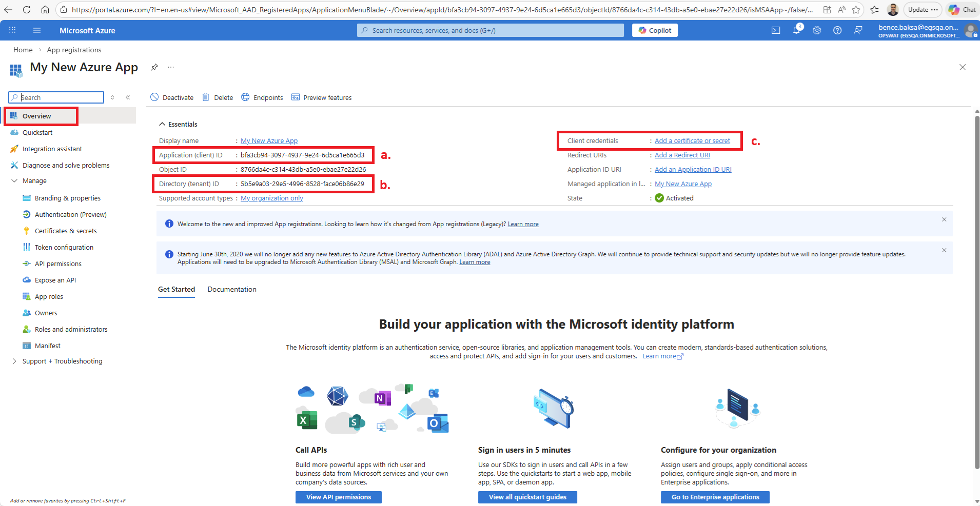Open Certificates & secrets menu item
Viewport: 980px width, 506px height.
coord(66,231)
